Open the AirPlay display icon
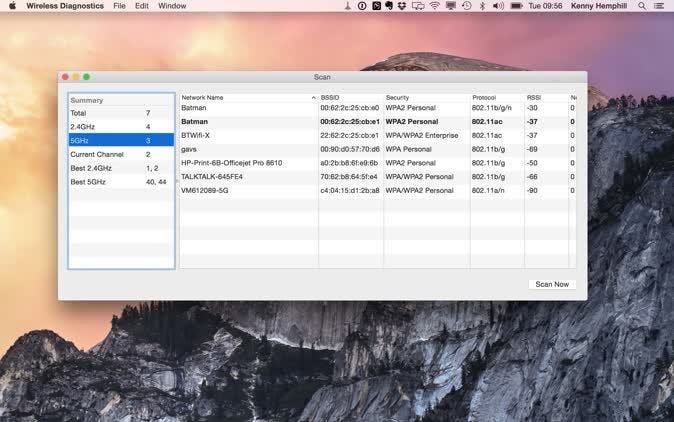Screen dimensions: 674x422 [x=451, y=6]
